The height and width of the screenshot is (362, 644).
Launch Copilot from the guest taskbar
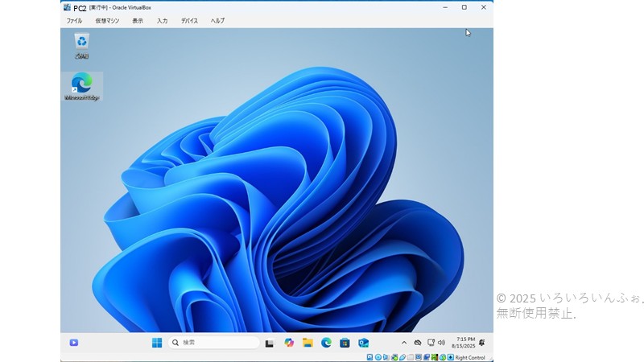click(289, 343)
